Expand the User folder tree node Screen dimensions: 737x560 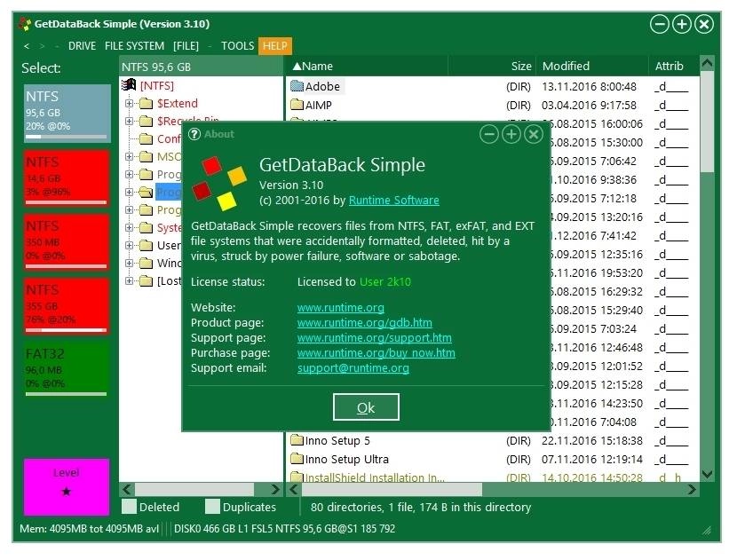pyautogui.click(x=129, y=245)
